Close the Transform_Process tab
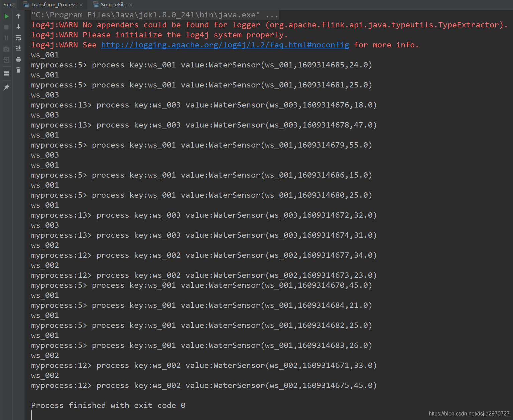The width and height of the screenshot is (513, 420). pyautogui.click(x=81, y=5)
